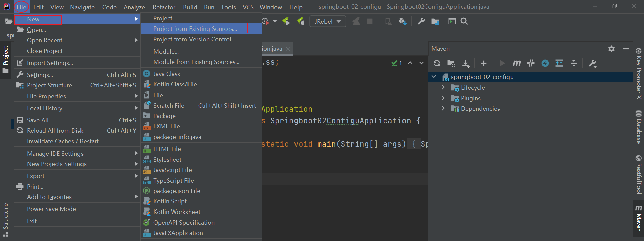Expand the Open Recent submenu
The height and width of the screenshot is (241, 644).
[77, 40]
